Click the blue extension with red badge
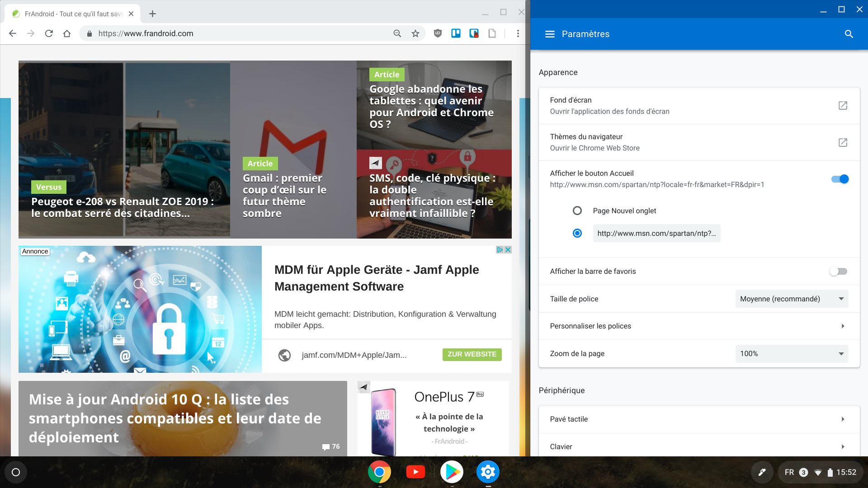The width and height of the screenshot is (868, 488). point(474,33)
